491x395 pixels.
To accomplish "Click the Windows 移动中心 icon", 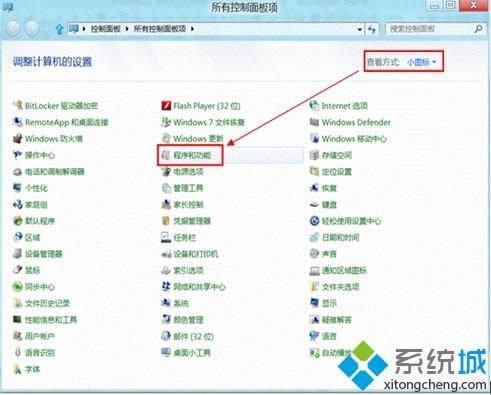I will pyautogui.click(x=314, y=138).
